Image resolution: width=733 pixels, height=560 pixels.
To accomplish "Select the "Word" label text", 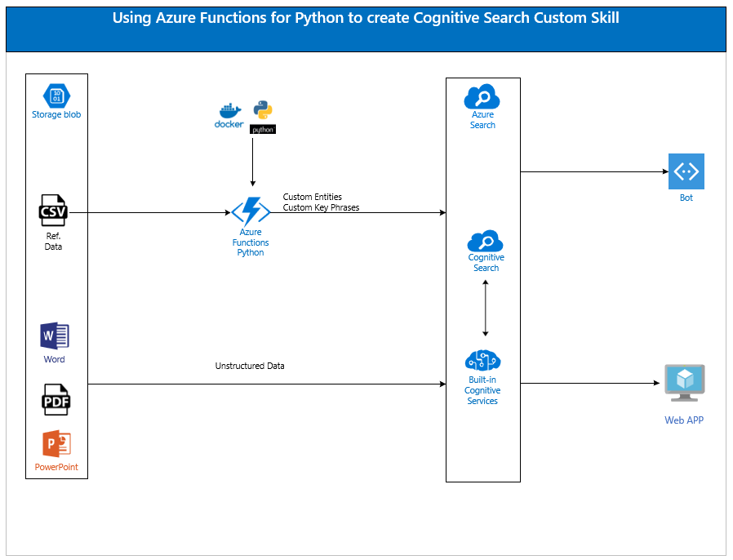I will (54, 359).
